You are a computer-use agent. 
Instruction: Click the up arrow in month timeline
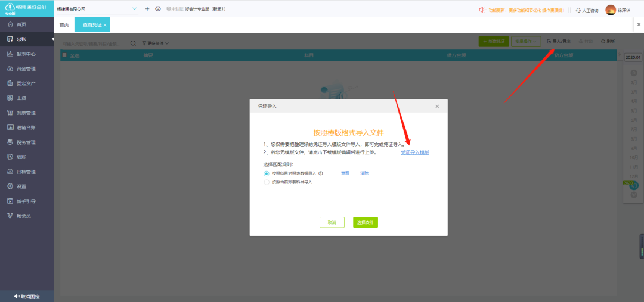633,73
